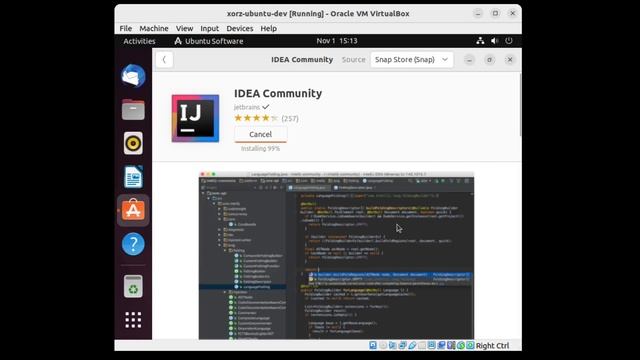Click the display indicator in VirtualBox status bar
Viewport: 640px width, 360px height.
431,345
